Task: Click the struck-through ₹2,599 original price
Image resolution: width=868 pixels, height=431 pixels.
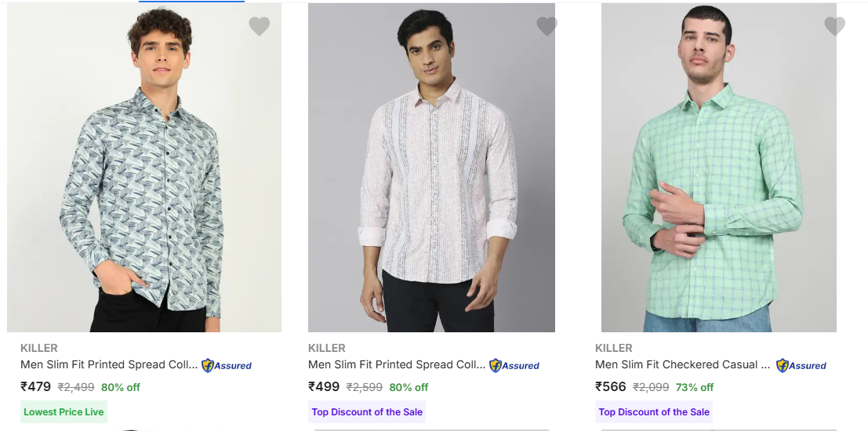Action: pyautogui.click(x=365, y=387)
